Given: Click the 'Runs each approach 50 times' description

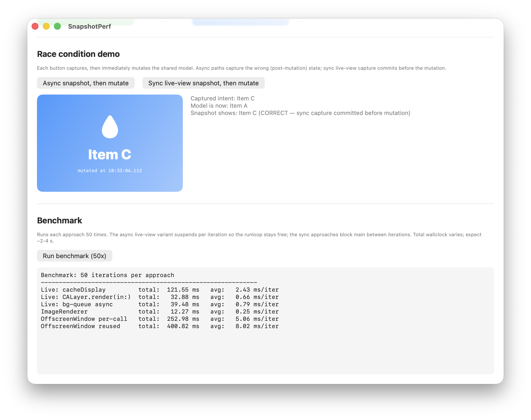Looking at the screenshot, I should click(x=259, y=237).
